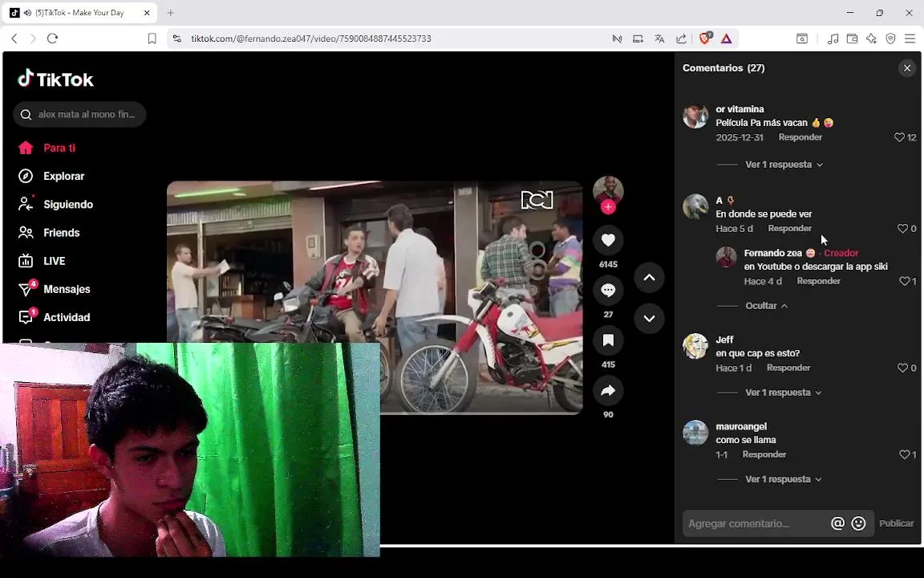
Task: Reply to Fernando zea's comment
Action: 818,281
